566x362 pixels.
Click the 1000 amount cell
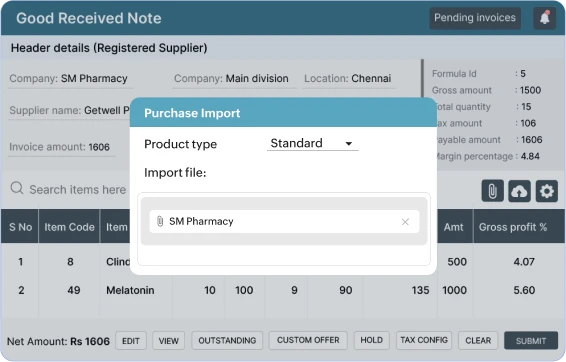pos(454,290)
